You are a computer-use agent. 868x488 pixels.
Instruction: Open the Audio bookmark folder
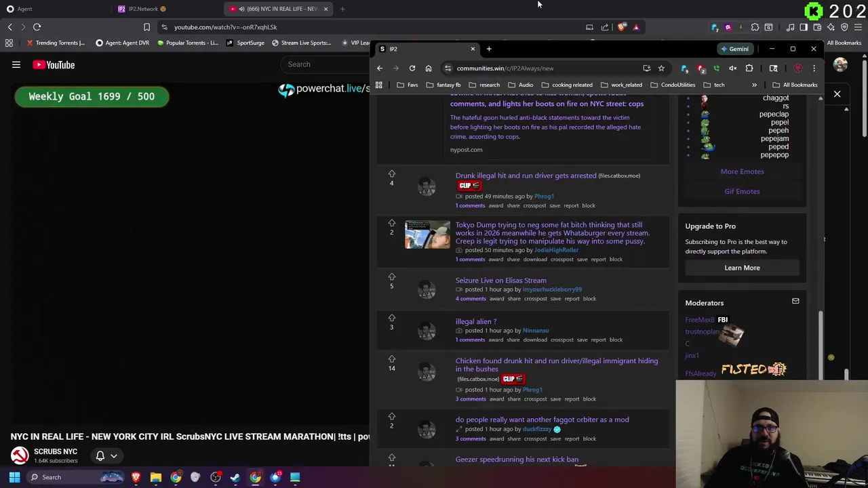(520, 85)
